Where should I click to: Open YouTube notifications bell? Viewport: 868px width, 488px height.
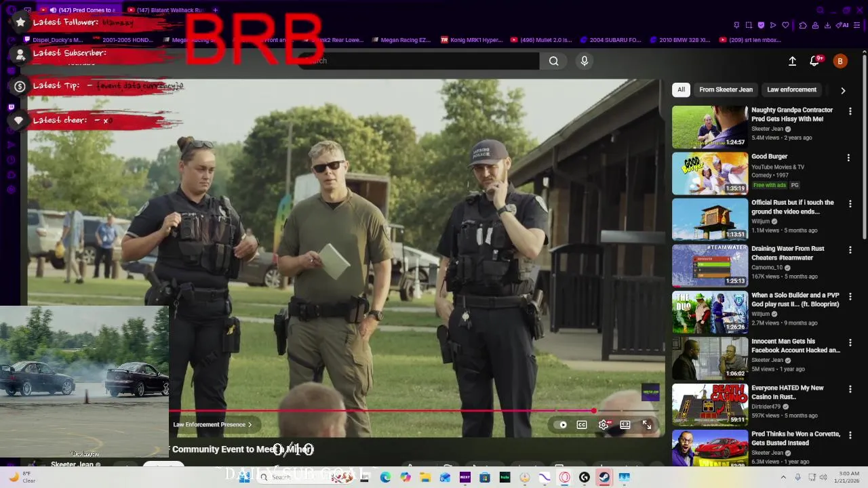pyautogui.click(x=815, y=61)
